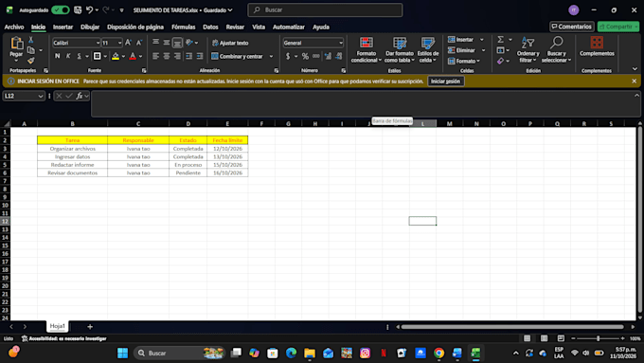
Task: Center text horizontally
Action: click(x=167, y=56)
